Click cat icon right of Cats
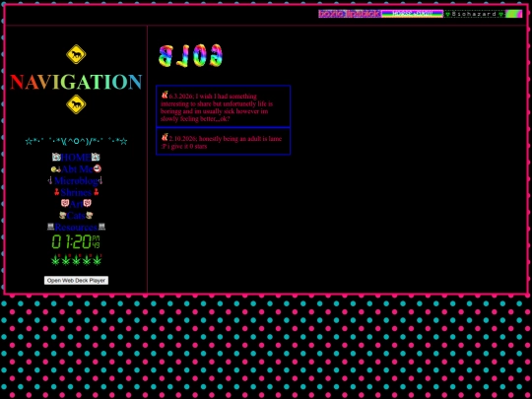This screenshot has width=532, height=399. tap(90, 215)
